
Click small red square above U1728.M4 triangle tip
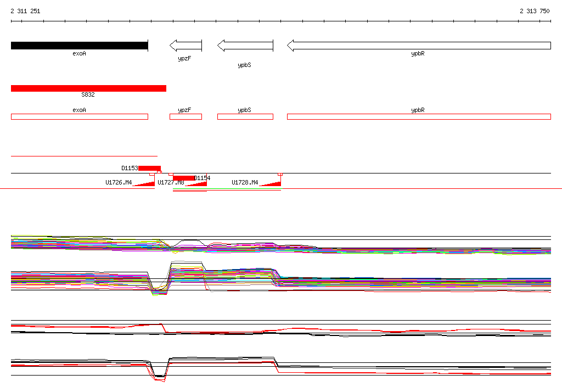click(x=280, y=174)
